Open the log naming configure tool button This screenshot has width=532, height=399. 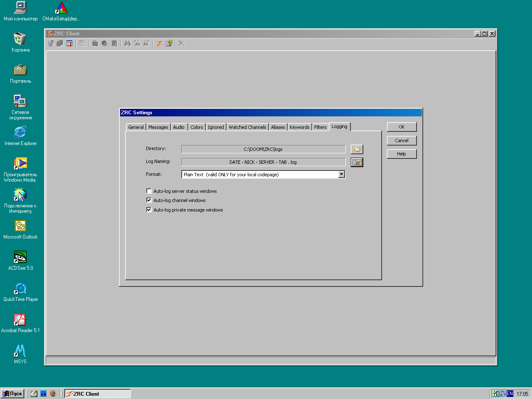click(x=357, y=162)
